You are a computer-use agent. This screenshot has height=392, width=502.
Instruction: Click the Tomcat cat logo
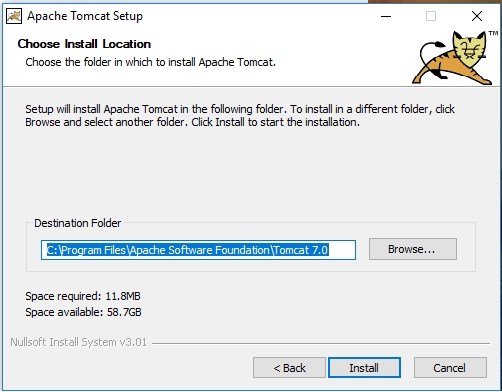pos(452,58)
